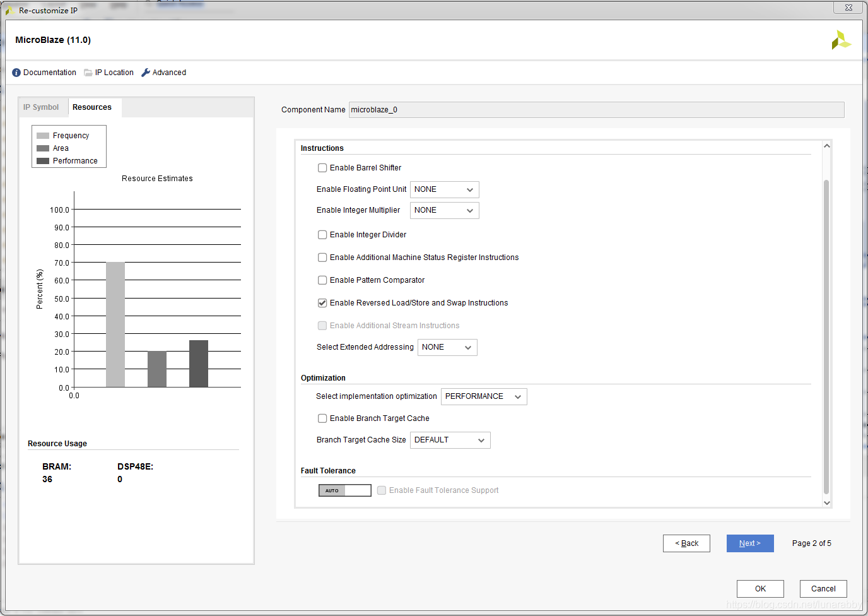Click the Optimization section heading
The height and width of the screenshot is (616, 868).
point(323,378)
